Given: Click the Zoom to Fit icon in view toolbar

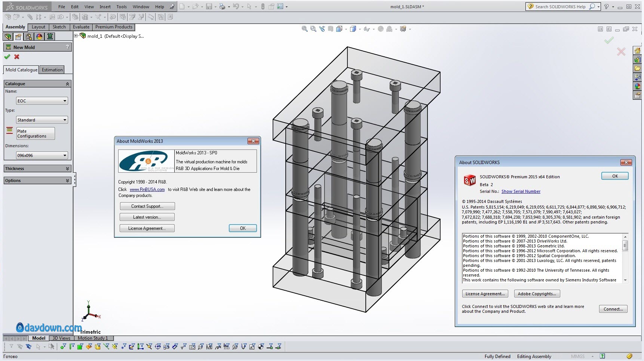Looking at the screenshot, I should pyautogui.click(x=305, y=29).
